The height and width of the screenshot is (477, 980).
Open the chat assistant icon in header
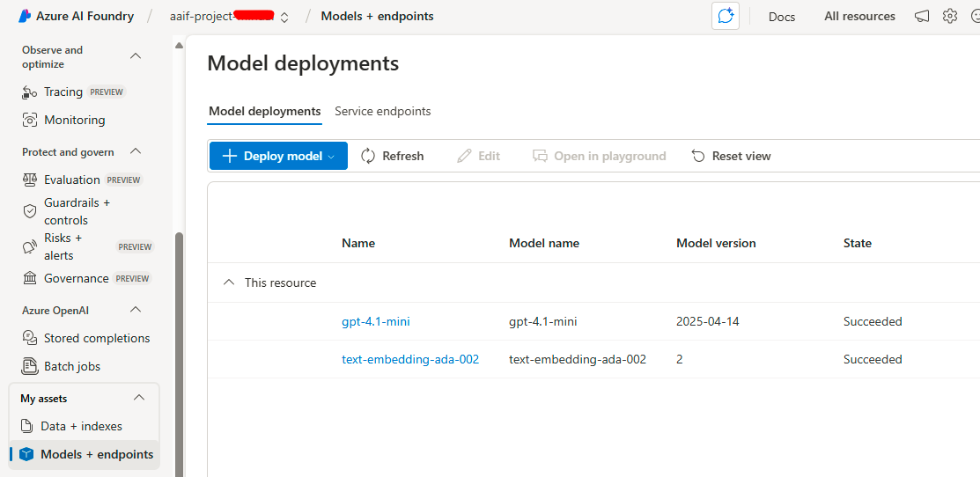pyautogui.click(x=726, y=16)
